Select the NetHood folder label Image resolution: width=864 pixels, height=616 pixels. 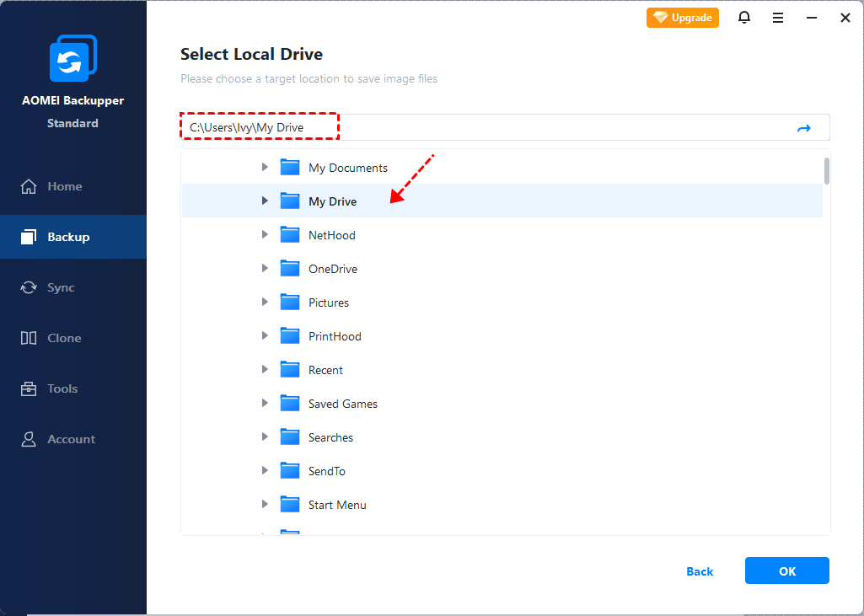[x=332, y=235]
